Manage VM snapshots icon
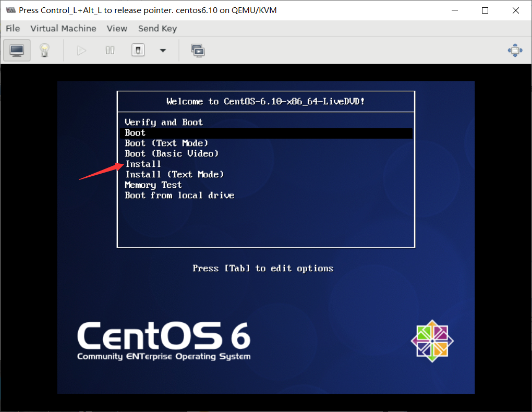 198,51
